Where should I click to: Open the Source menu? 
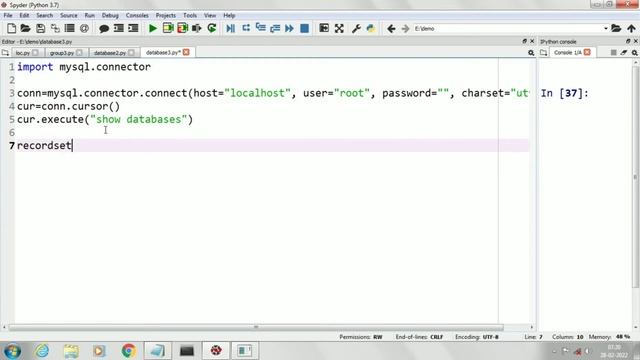click(69, 16)
